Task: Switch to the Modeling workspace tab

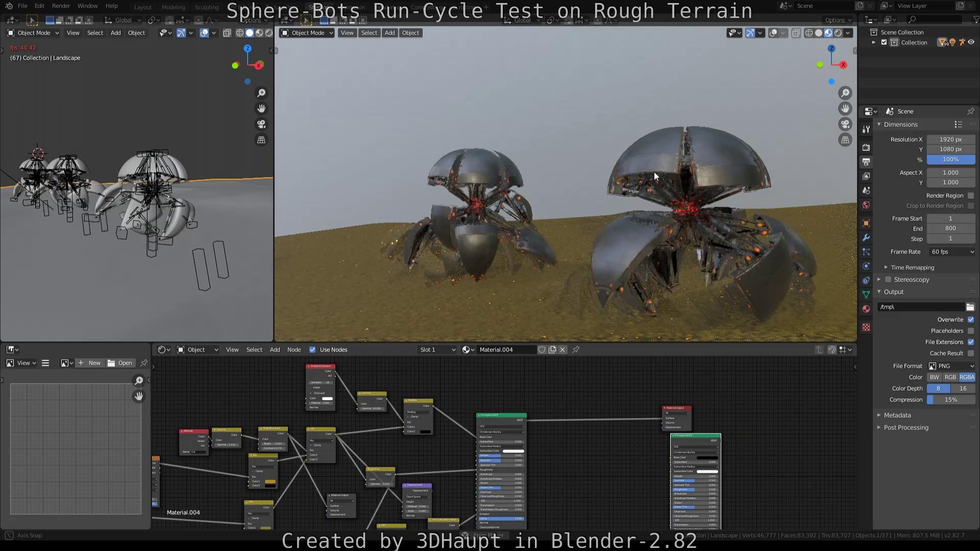Action: point(173,7)
